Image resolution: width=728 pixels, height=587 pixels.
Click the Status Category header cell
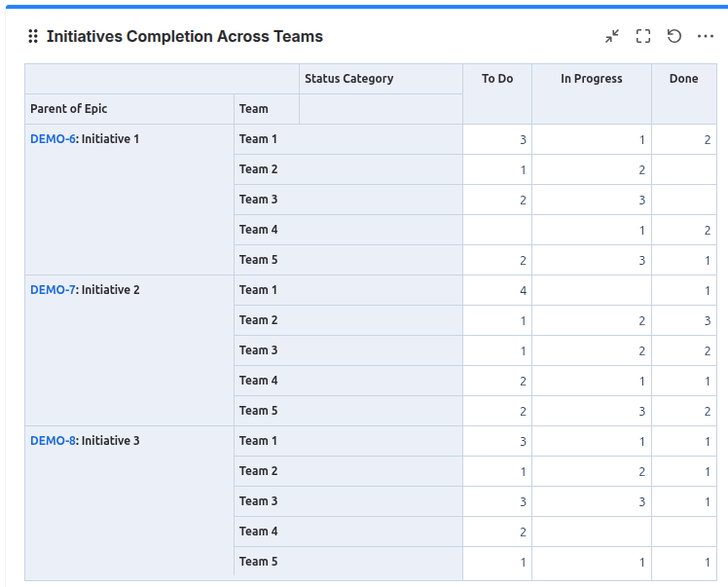tap(381, 79)
